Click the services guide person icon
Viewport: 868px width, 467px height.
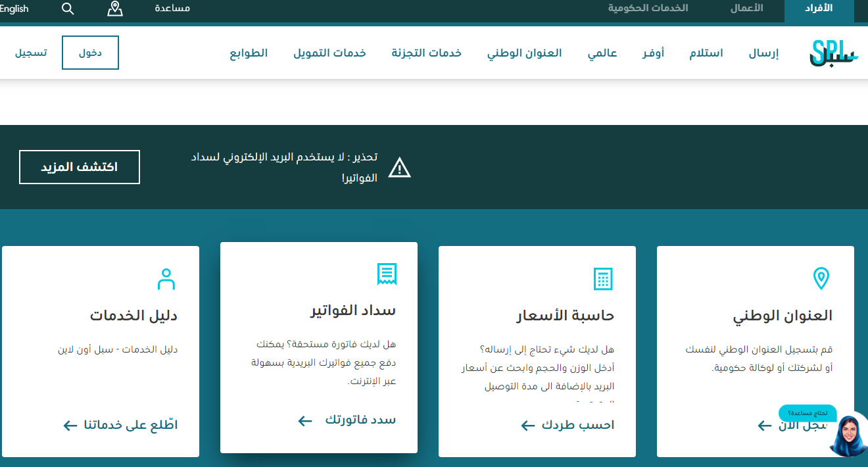166,279
